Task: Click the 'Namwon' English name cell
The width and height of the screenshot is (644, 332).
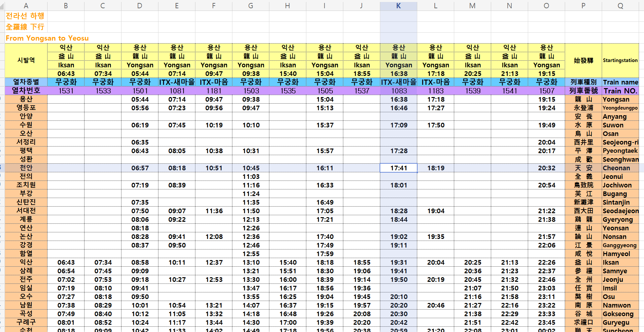Action: 620,305
